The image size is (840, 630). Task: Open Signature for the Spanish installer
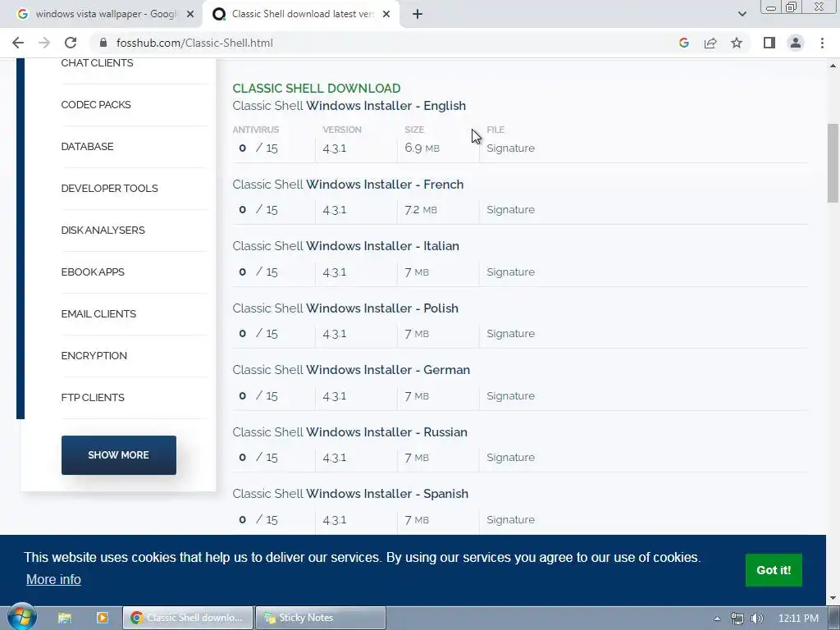coord(510,519)
